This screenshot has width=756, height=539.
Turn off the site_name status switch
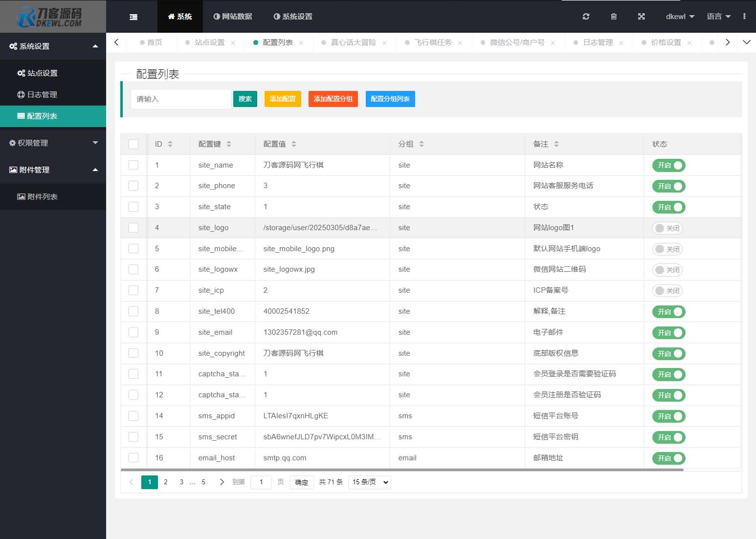tap(668, 166)
